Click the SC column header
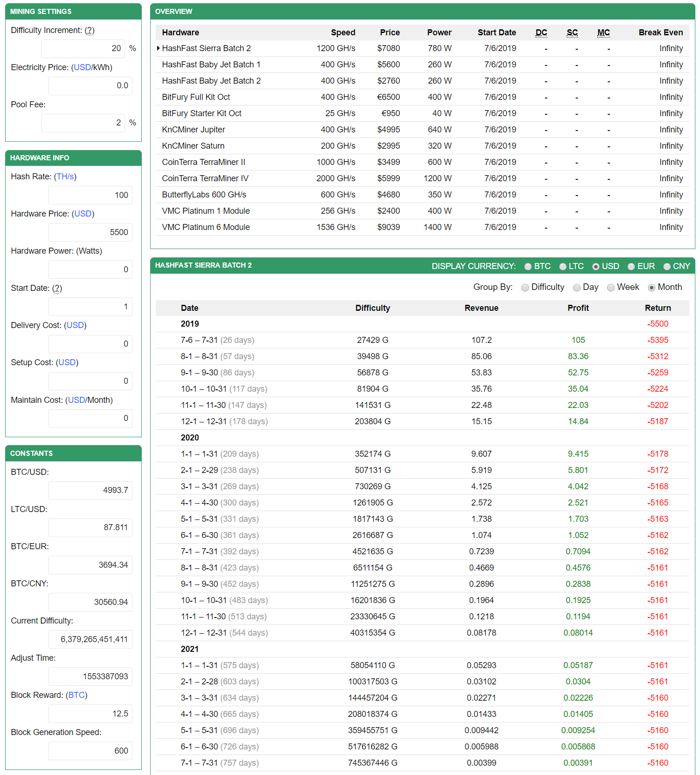700x775 pixels. 572,33
